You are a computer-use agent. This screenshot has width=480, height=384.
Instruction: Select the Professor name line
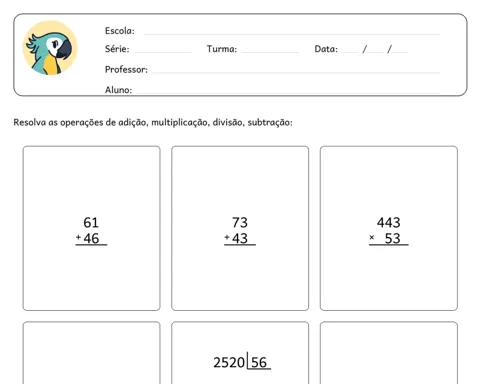[296, 72]
